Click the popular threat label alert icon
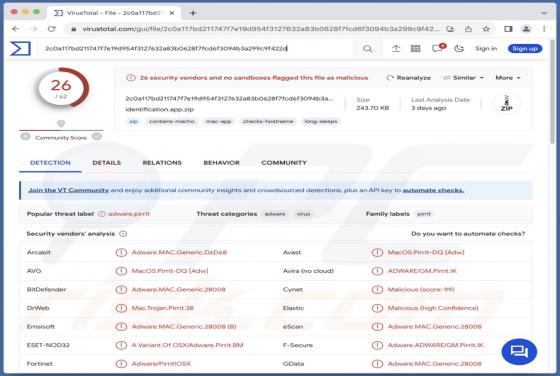The image size is (560, 376). tap(102, 214)
